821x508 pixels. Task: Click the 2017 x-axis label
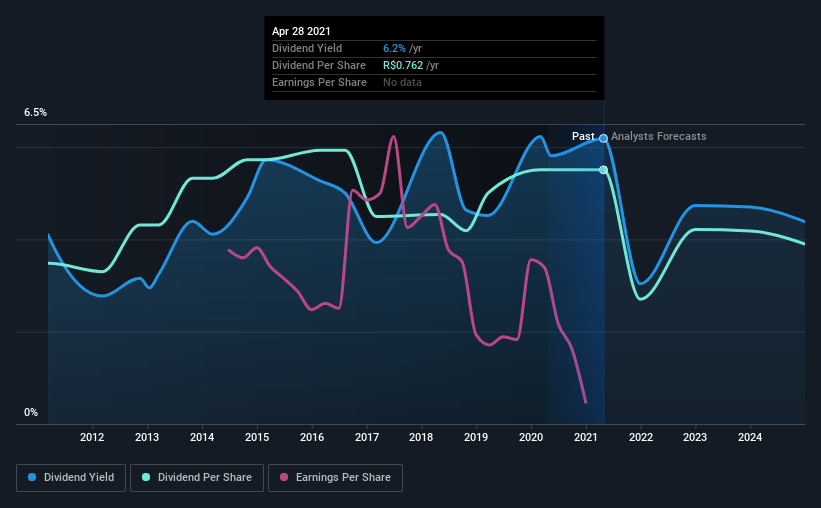367,437
